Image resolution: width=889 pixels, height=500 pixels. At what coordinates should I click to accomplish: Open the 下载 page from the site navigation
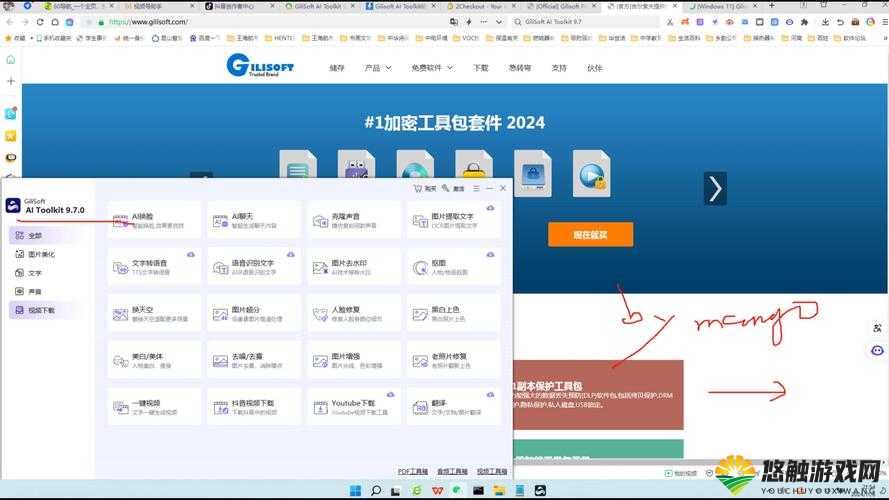click(480, 68)
